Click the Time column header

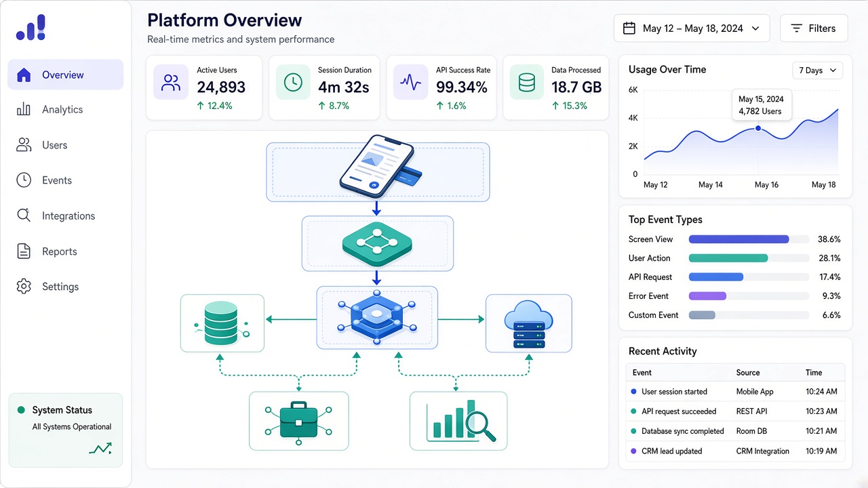click(814, 372)
